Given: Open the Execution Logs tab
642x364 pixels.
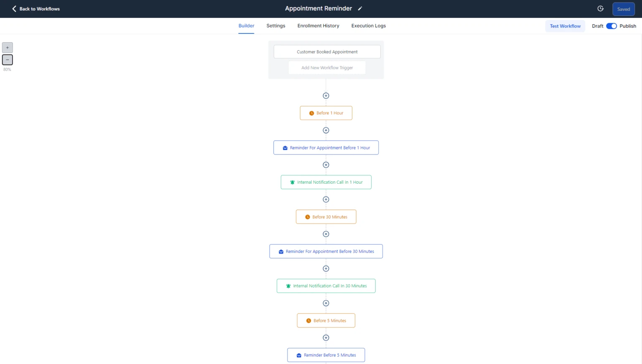Looking at the screenshot, I should point(369,26).
